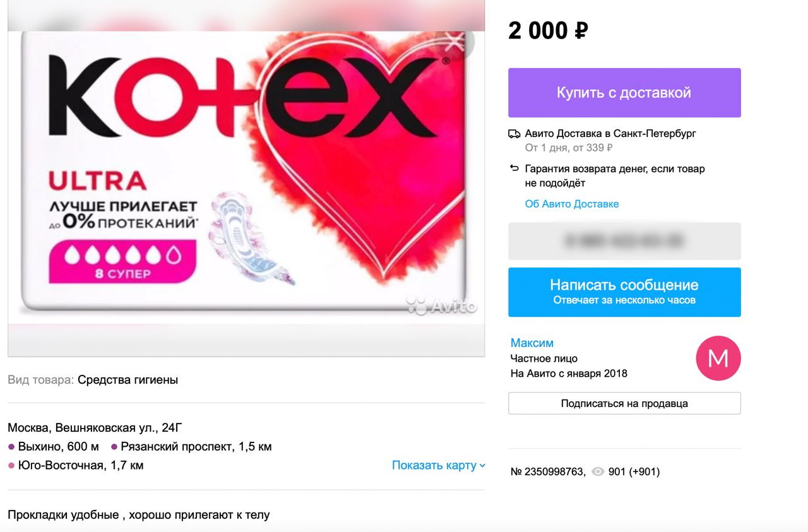Screen dimensions: 808x532
Task: Click the 2 000 ₽ price
Action: coord(548,30)
